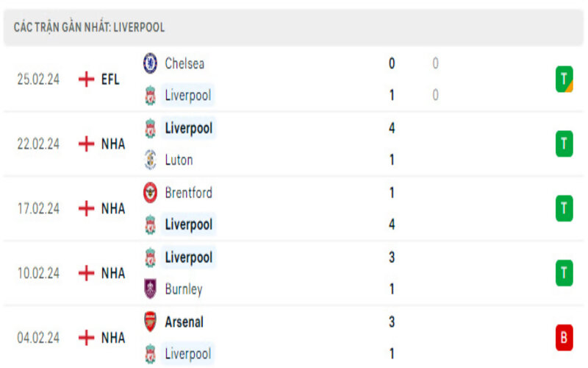The image size is (588, 368).
Task: Click the Burnley club crest icon
Action: [x=150, y=289]
